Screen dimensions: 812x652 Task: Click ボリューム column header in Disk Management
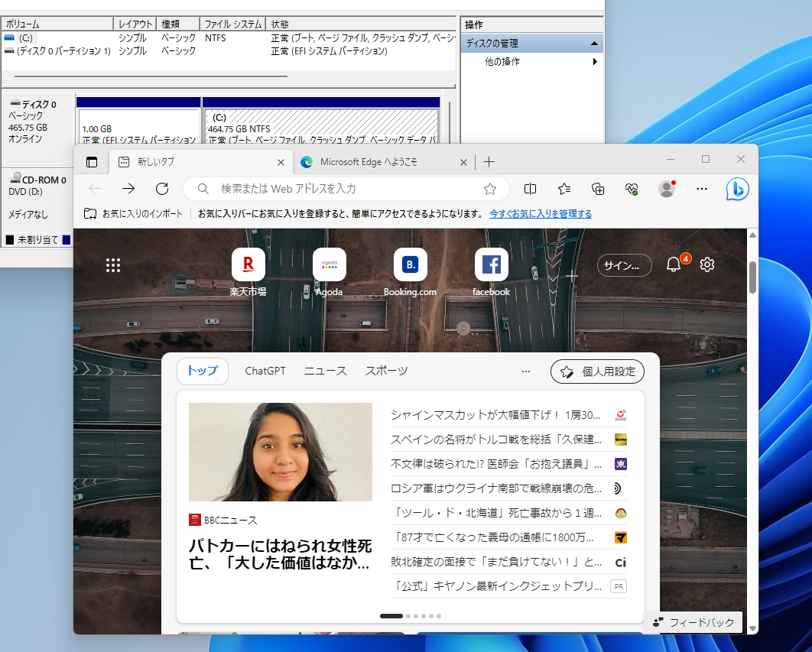(57, 24)
